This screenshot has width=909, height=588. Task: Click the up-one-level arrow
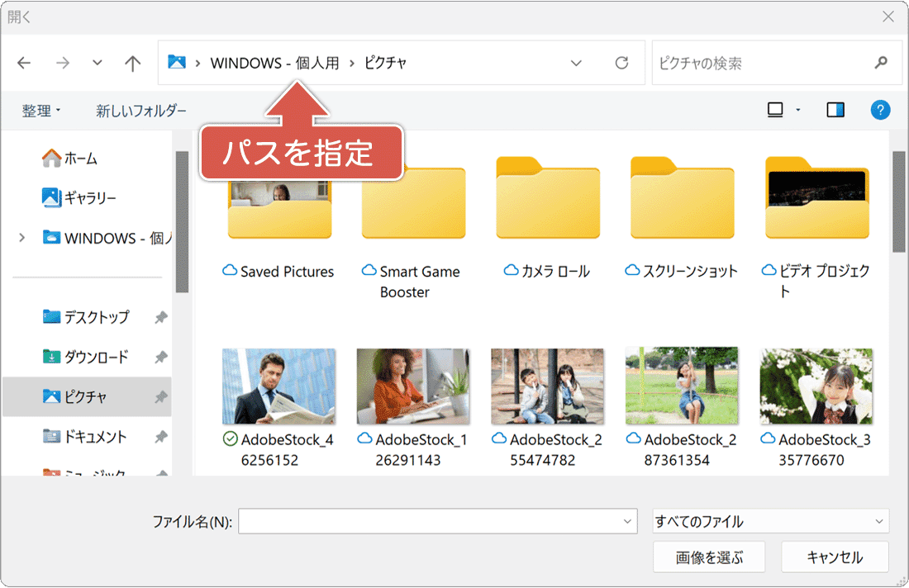click(x=132, y=63)
